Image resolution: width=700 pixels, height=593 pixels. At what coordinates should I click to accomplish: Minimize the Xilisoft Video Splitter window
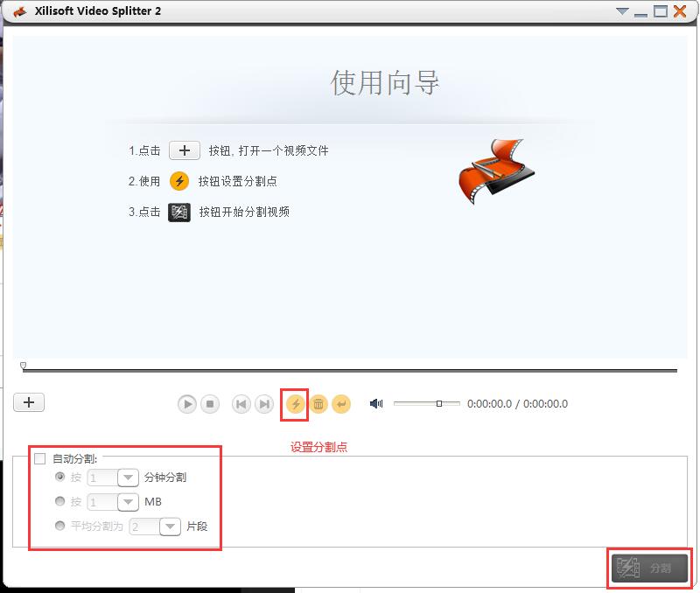pos(640,15)
